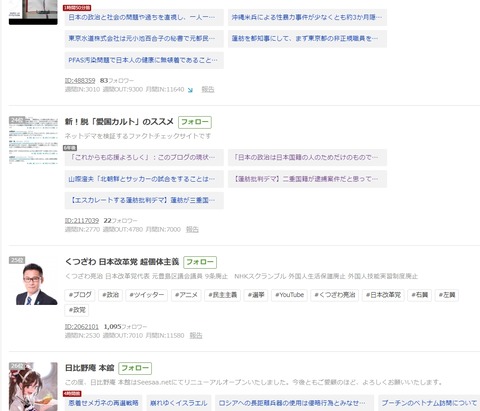Open article starting 東京水道株式会社は元小池百合子
Image resolution: width=480 pixels, height=411 pixels.
(x=144, y=39)
